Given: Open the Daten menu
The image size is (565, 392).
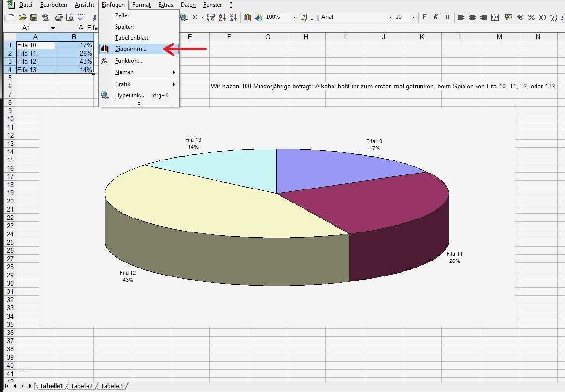Looking at the screenshot, I should (188, 5).
